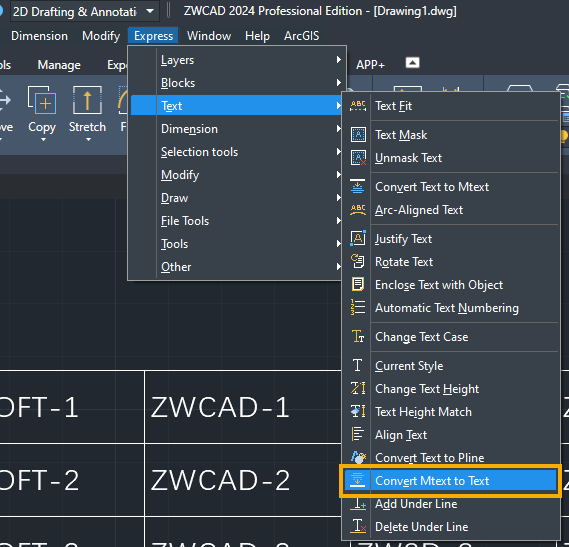Image resolution: width=569 pixels, height=547 pixels.
Task: Expand the Dimension submenu in Express menu
Action: click(236, 129)
